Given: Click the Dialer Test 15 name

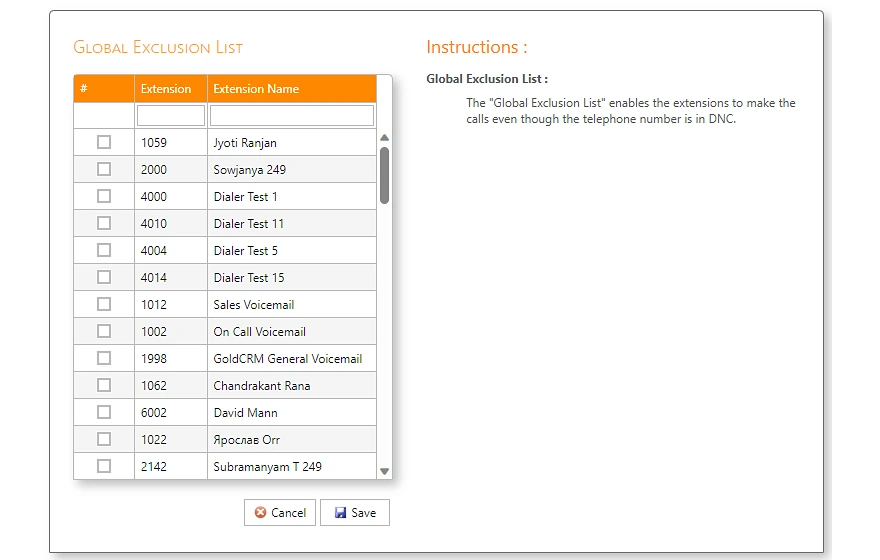Looking at the screenshot, I should 249,277.
